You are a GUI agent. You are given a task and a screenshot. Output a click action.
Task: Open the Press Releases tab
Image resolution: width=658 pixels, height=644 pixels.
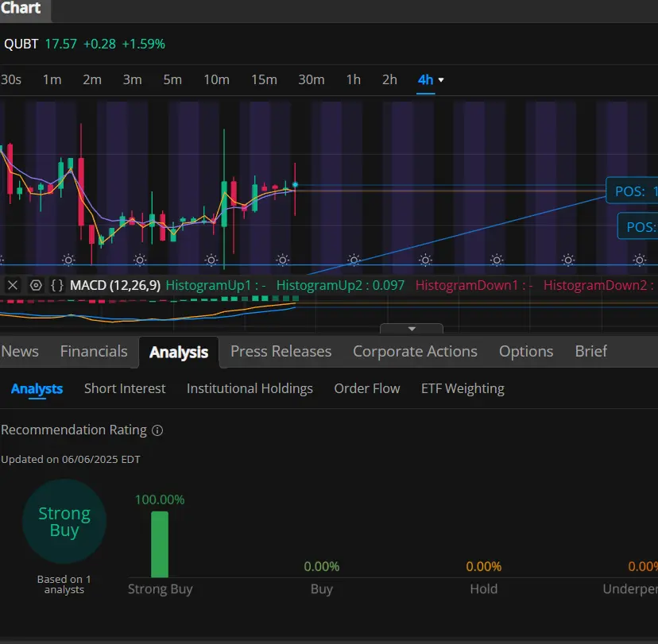pos(281,351)
